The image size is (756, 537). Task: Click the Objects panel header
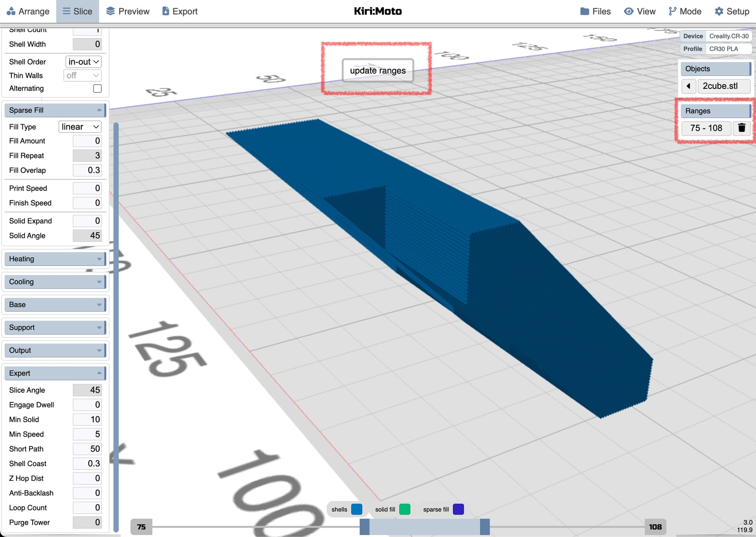[715, 69]
